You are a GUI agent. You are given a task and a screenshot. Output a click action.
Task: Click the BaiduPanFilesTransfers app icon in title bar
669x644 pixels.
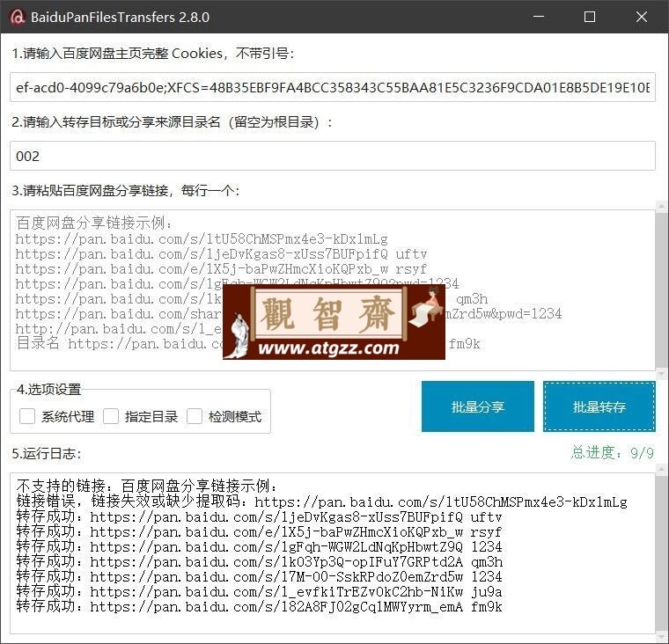click(x=17, y=17)
